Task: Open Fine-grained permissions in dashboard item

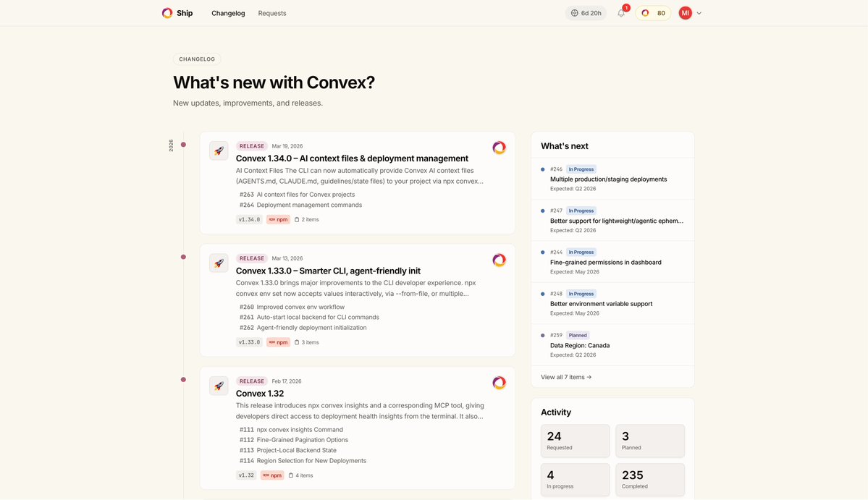Action: point(606,262)
